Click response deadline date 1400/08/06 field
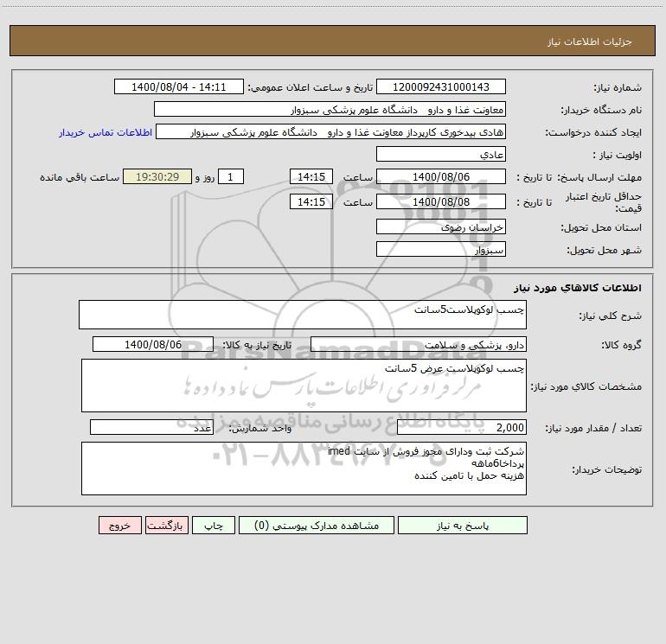Image resolution: width=666 pixels, height=644 pixels. (x=441, y=176)
